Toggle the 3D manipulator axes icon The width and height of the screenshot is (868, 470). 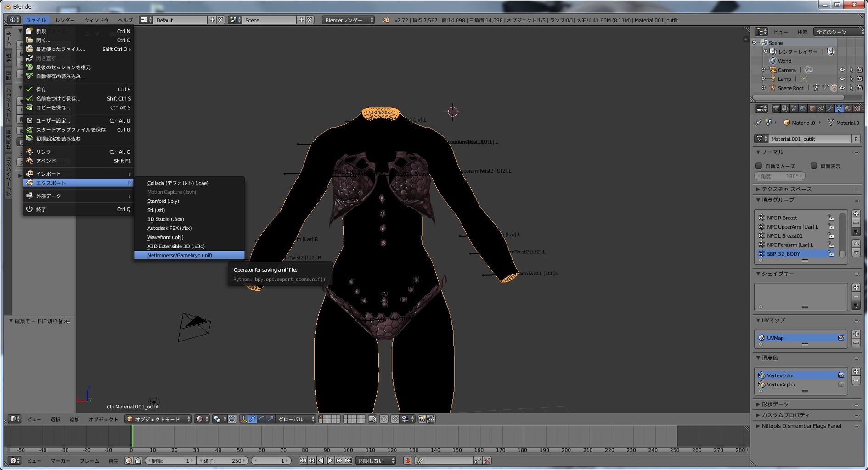coord(243,419)
